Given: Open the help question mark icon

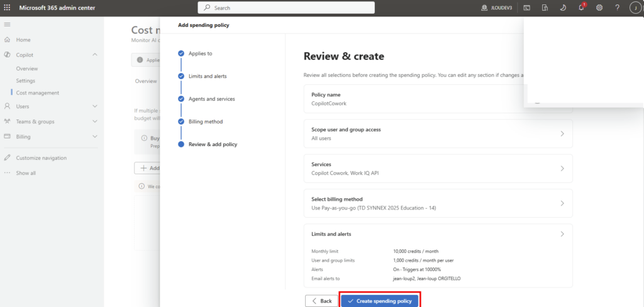Looking at the screenshot, I should click(618, 8).
